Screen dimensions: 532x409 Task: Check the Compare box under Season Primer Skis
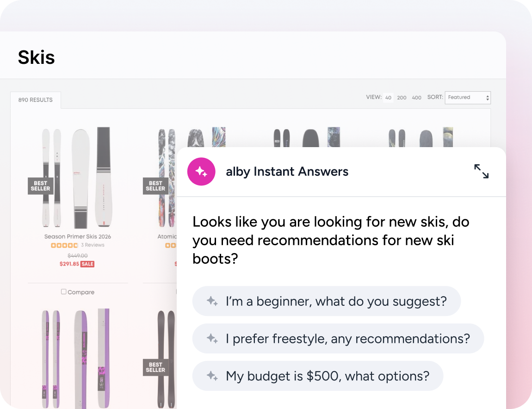[63, 291]
